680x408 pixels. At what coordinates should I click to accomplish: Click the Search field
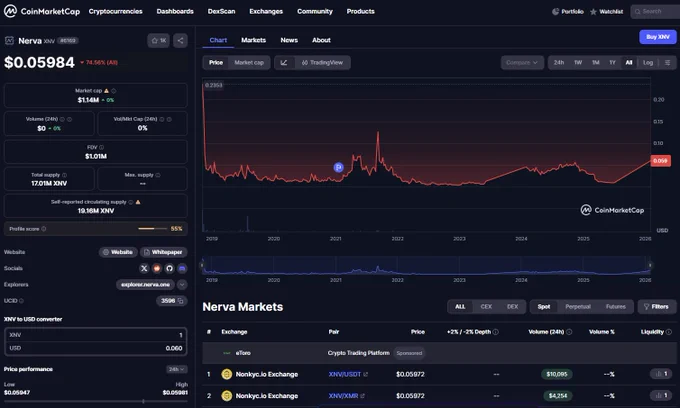tap(655, 12)
